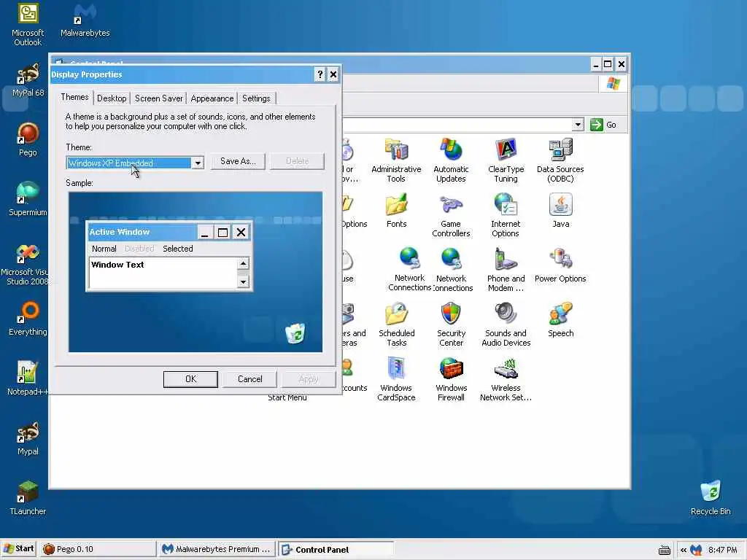Click OK in Display Properties
The width and height of the screenshot is (747, 560).
click(x=190, y=379)
